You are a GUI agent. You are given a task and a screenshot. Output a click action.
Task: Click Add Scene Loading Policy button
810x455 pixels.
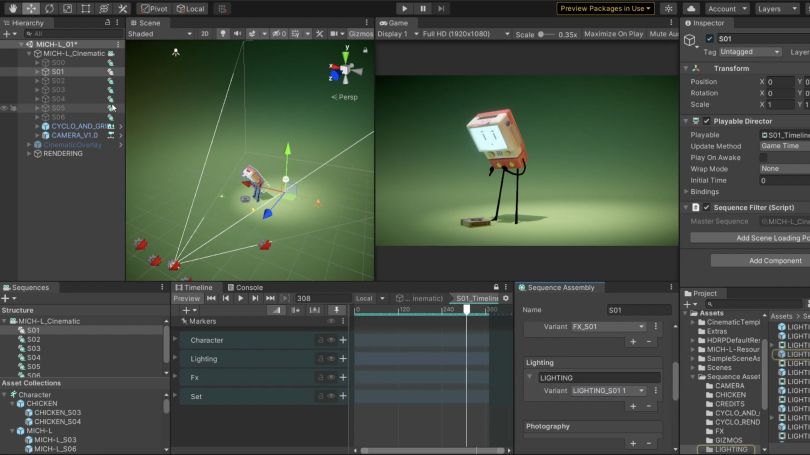point(750,238)
